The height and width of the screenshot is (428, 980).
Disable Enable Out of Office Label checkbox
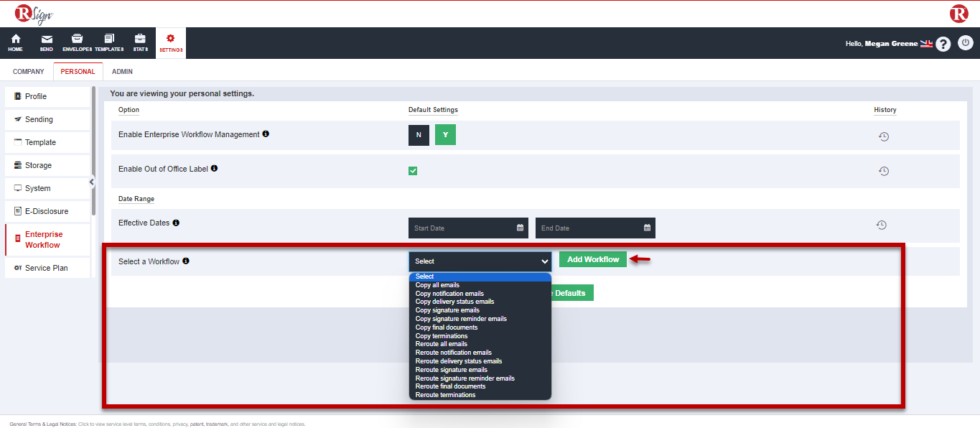pos(413,170)
